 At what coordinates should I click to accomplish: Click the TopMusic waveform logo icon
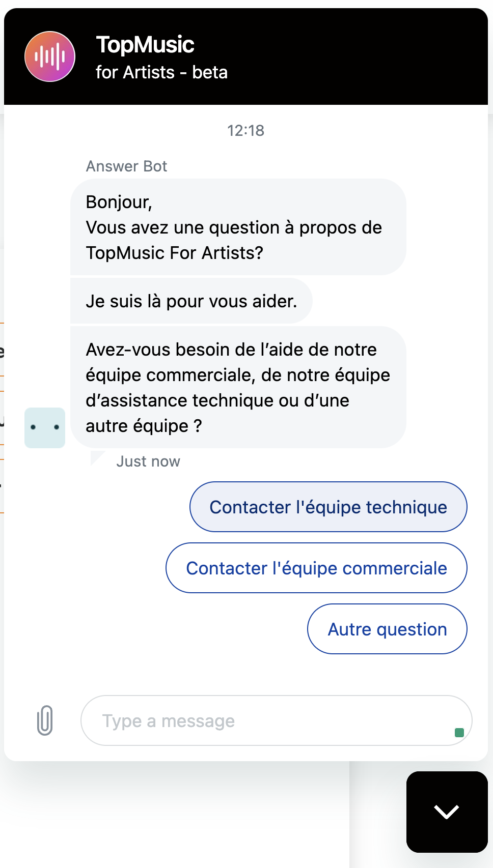50,56
